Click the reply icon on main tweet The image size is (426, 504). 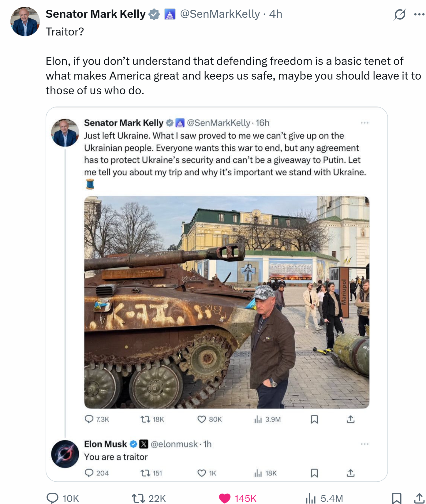[x=52, y=498]
